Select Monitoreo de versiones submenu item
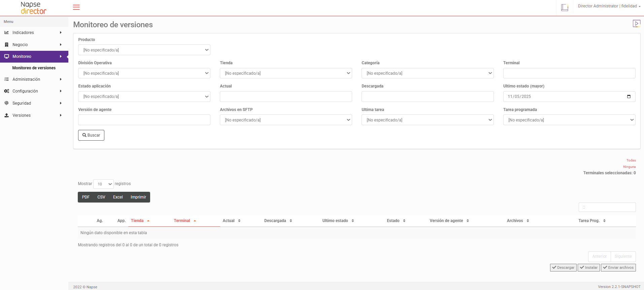The image size is (644, 290). point(34,68)
